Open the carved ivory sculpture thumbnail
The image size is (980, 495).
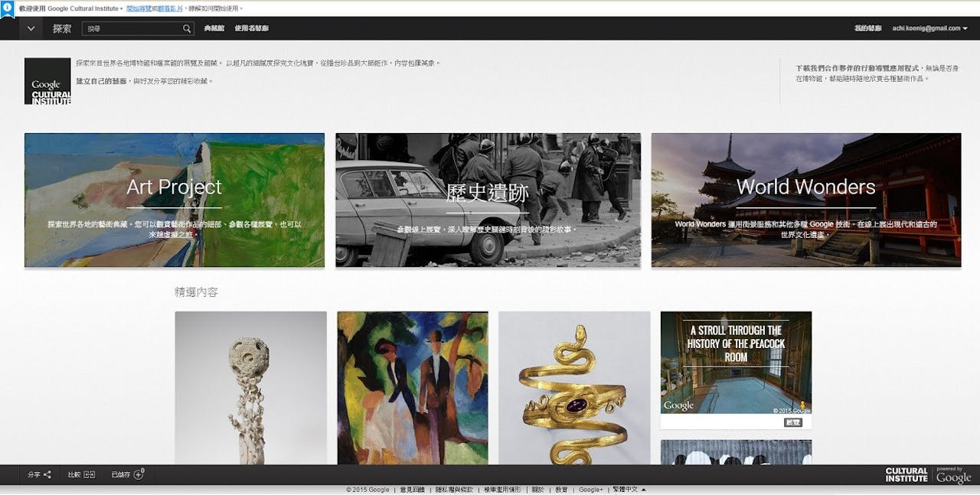[x=251, y=388]
